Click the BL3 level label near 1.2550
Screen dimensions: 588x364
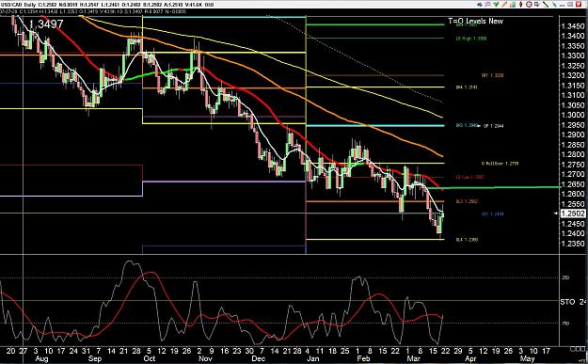click(x=467, y=201)
